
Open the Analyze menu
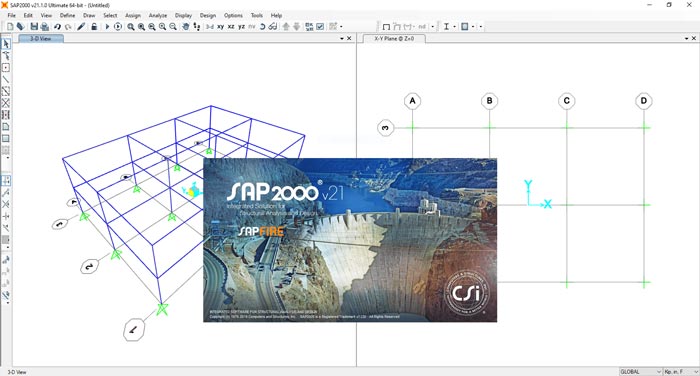pyautogui.click(x=158, y=15)
